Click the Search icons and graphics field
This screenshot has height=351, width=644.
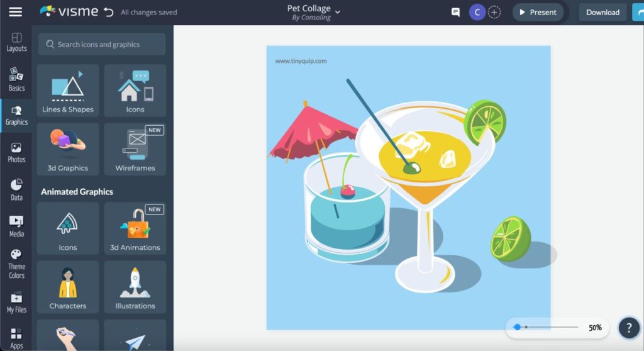pos(102,45)
